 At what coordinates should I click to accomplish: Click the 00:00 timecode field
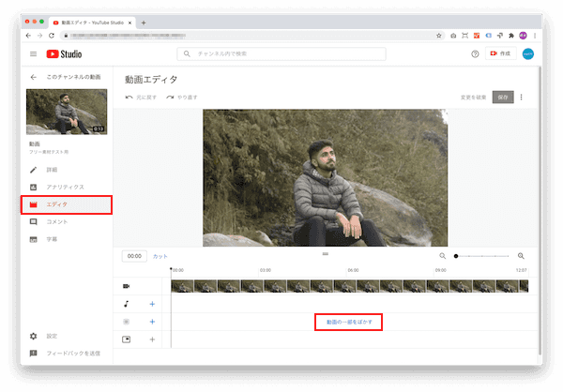(x=134, y=256)
